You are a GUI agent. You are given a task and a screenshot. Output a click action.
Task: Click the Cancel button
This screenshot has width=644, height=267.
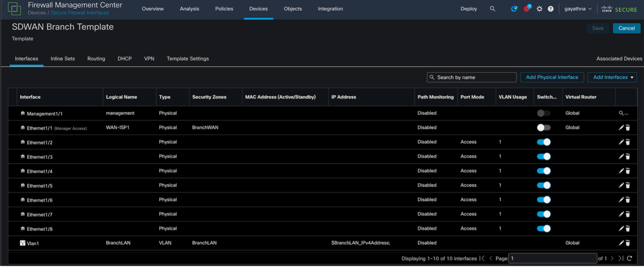click(x=626, y=28)
